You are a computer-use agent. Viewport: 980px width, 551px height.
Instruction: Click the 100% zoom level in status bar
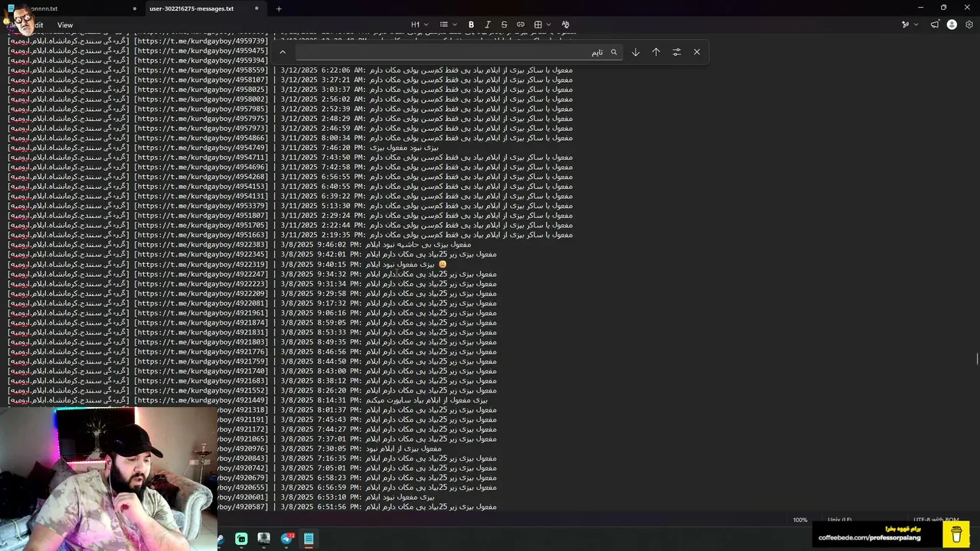click(x=800, y=520)
